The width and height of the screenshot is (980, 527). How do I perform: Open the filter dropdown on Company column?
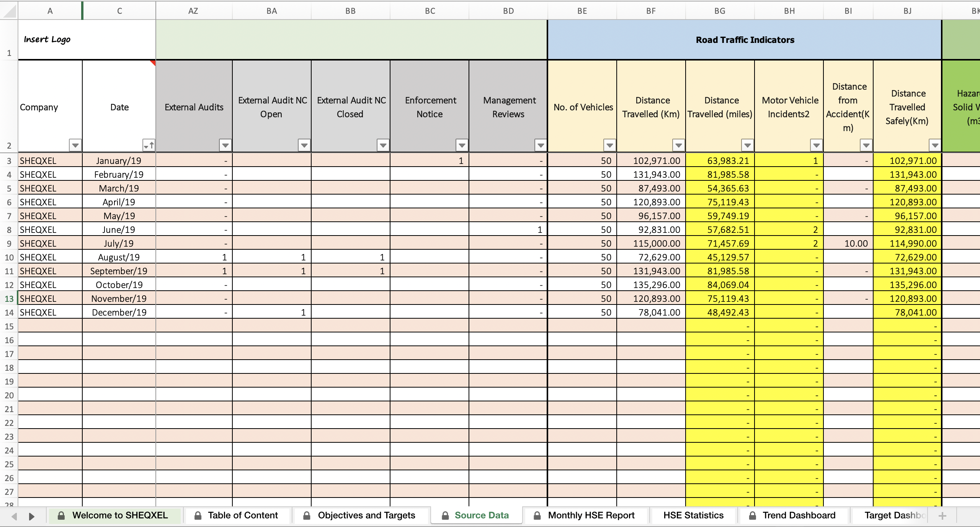pos(75,146)
